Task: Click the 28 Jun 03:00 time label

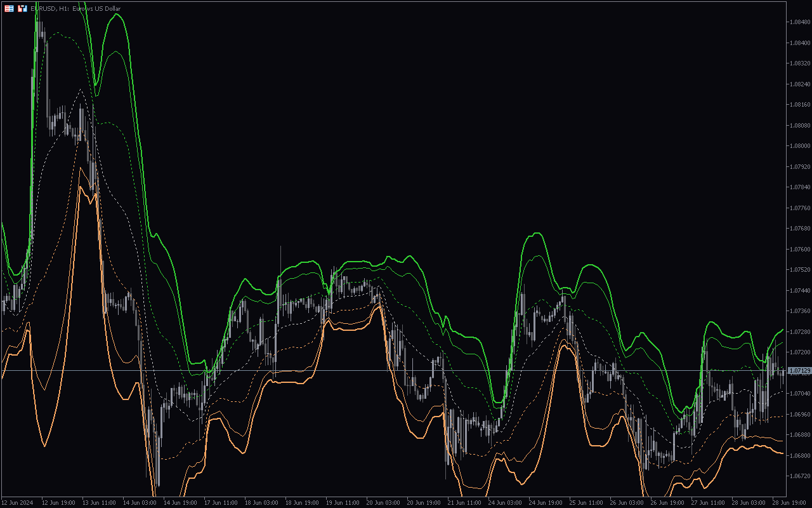Action: pos(749,502)
